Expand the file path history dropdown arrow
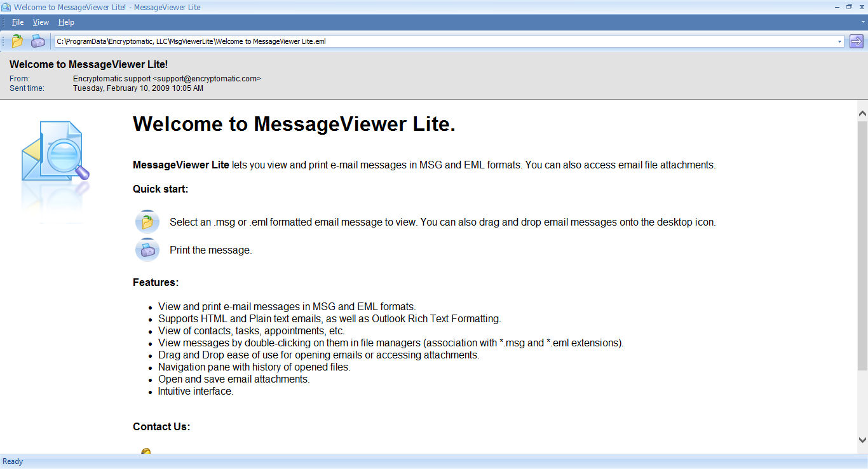Image resolution: width=868 pixels, height=469 pixels. click(839, 41)
